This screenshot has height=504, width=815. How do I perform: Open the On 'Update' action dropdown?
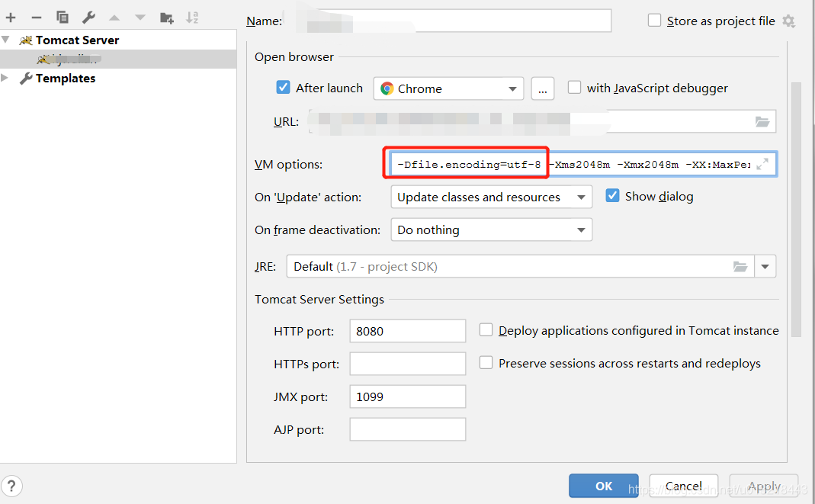point(491,197)
